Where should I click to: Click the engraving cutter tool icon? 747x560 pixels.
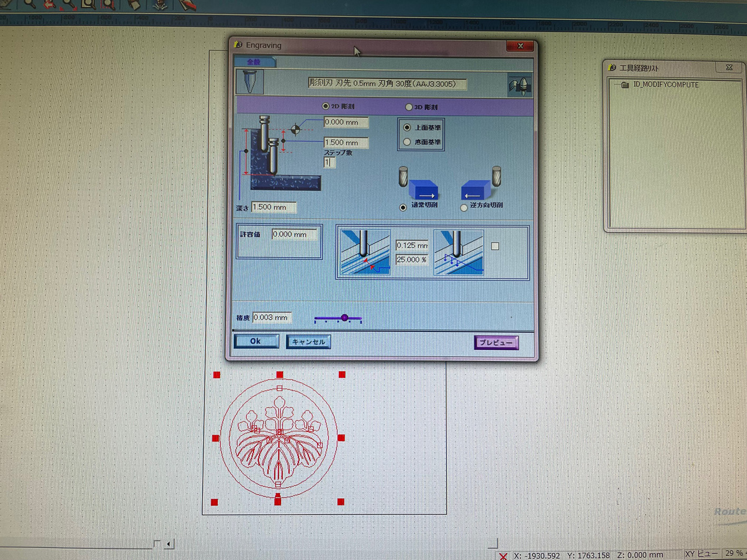(250, 82)
